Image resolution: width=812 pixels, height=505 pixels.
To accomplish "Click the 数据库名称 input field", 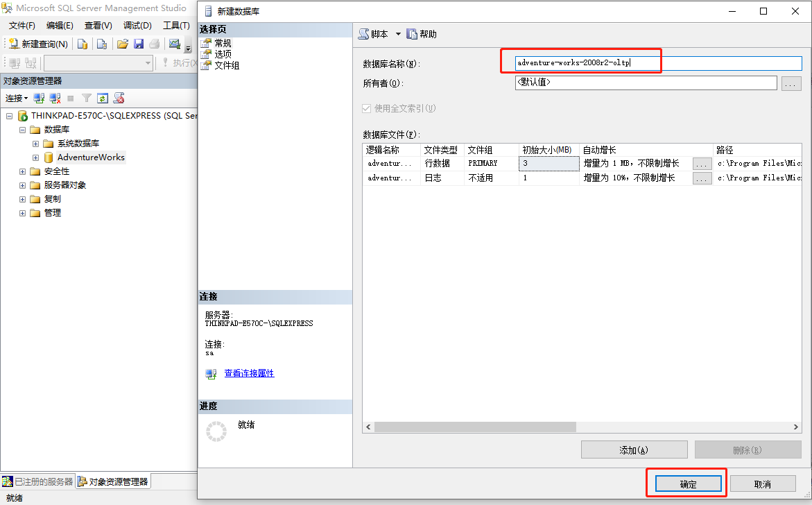I will point(658,63).
